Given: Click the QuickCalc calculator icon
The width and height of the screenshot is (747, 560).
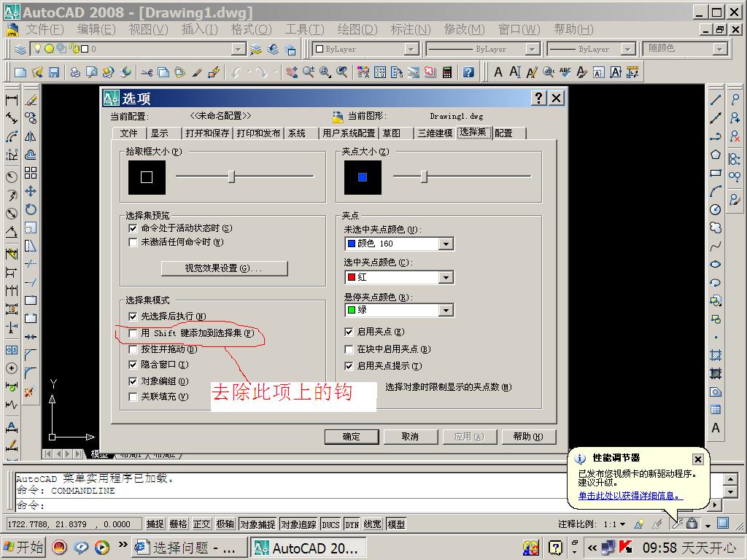Looking at the screenshot, I should click(x=447, y=72).
